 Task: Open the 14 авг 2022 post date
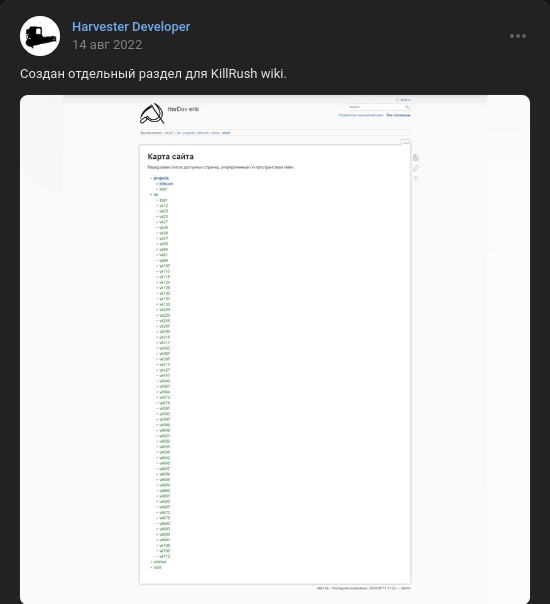click(107, 45)
